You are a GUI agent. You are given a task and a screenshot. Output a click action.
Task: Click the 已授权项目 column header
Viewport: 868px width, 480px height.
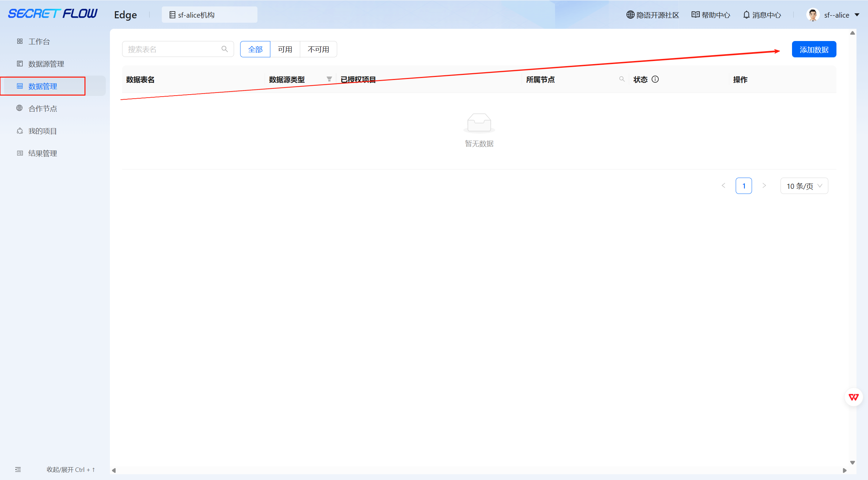coord(358,80)
